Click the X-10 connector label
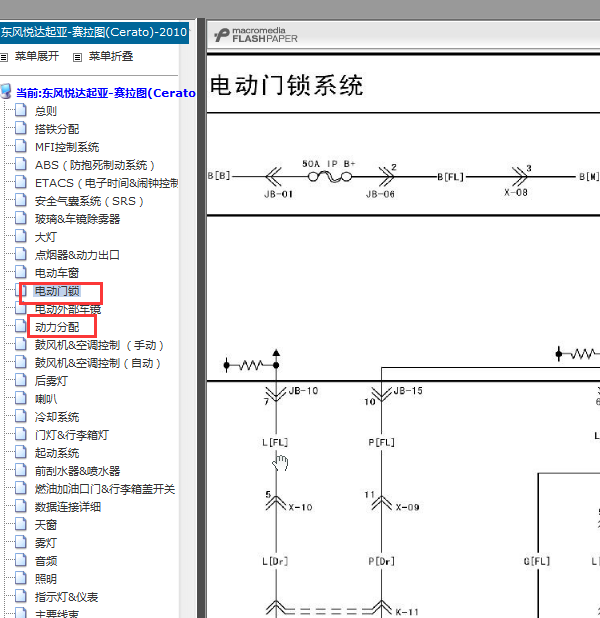 tap(300, 507)
